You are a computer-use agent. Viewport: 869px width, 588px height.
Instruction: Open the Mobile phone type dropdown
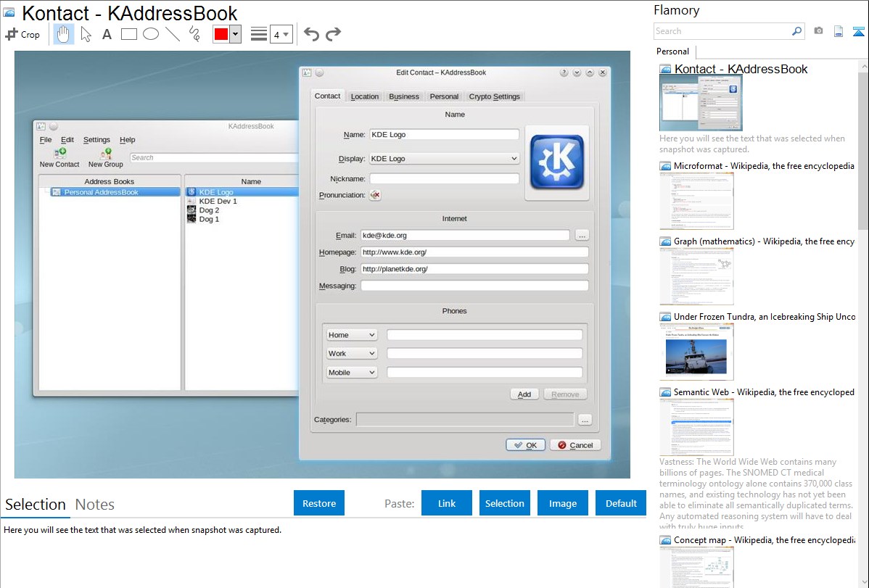[352, 373]
